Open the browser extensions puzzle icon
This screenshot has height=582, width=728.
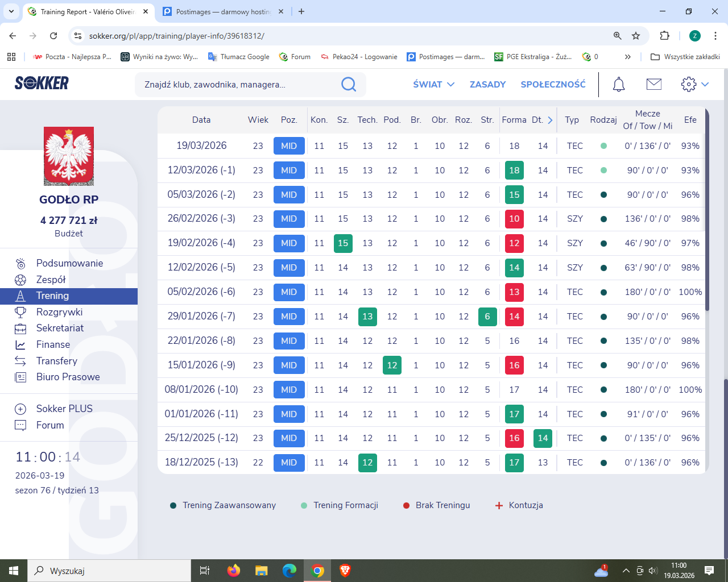(x=664, y=36)
